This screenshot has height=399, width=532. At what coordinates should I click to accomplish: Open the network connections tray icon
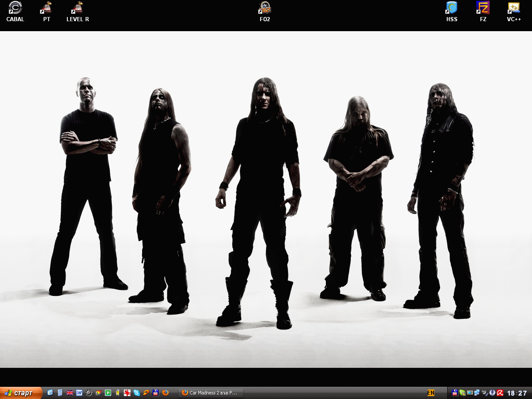477,393
